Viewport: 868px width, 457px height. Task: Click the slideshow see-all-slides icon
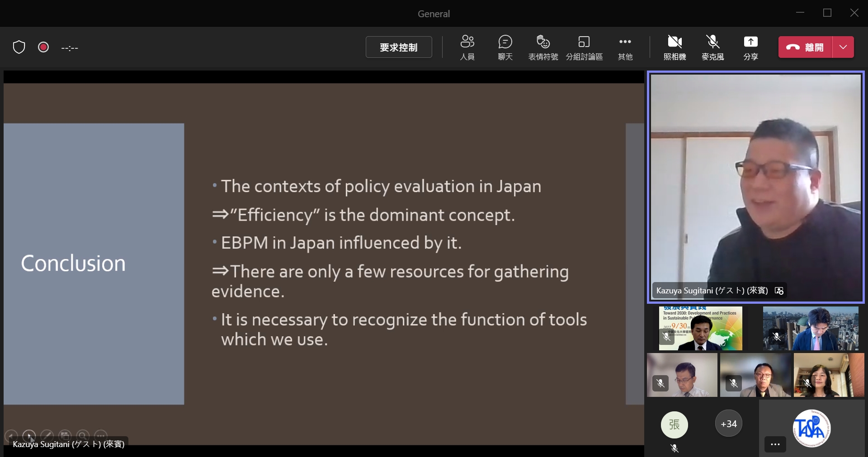(x=65, y=436)
